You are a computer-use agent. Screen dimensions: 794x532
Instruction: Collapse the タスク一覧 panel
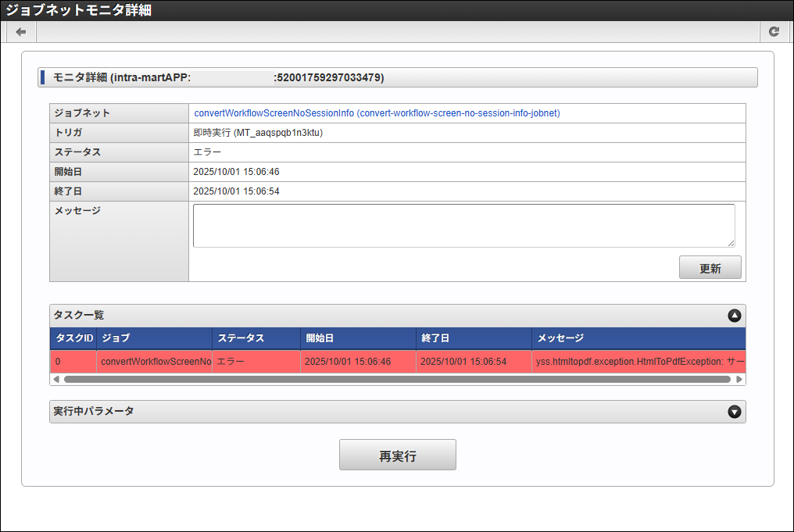pos(735,316)
